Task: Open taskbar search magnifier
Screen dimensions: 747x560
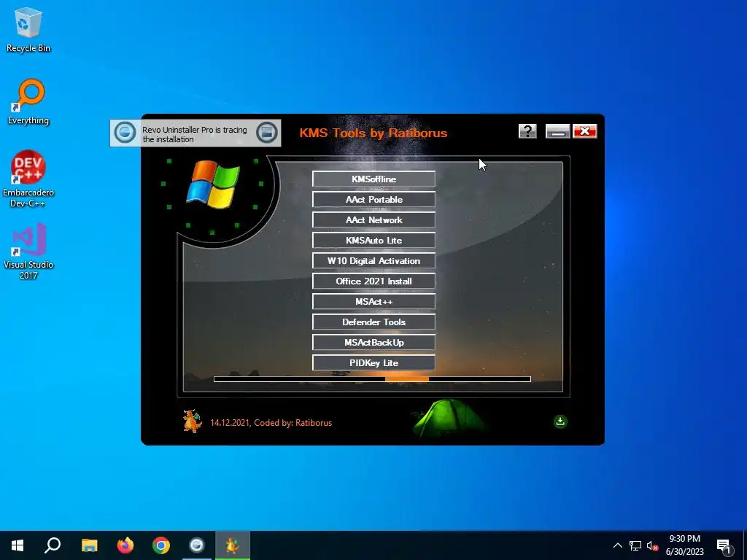Action: pyautogui.click(x=53, y=545)
